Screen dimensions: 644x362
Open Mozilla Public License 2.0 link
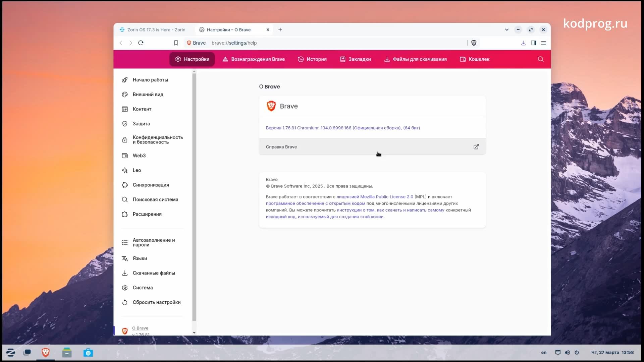click(375, 197)
